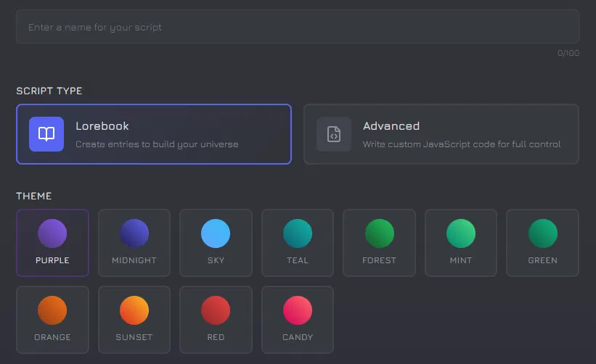Choose the Orange theme swatch
The width and height of the screenshot is (596, 364).
(x=52, y=320)
